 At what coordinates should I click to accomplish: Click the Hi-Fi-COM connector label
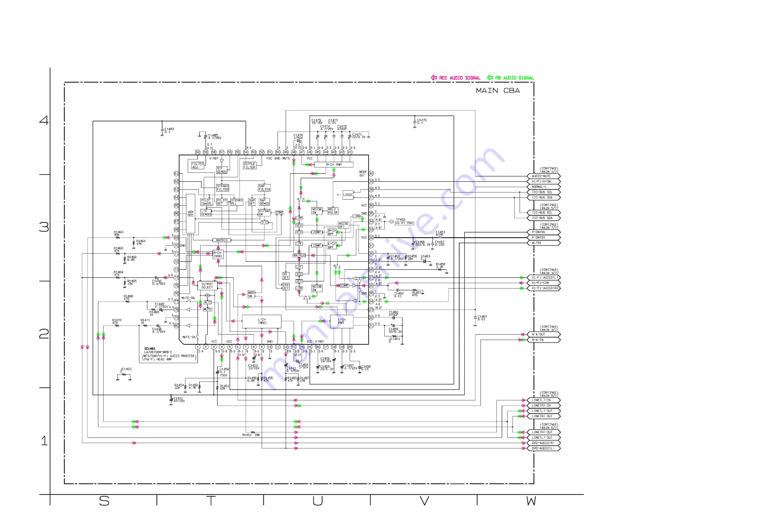543,283
